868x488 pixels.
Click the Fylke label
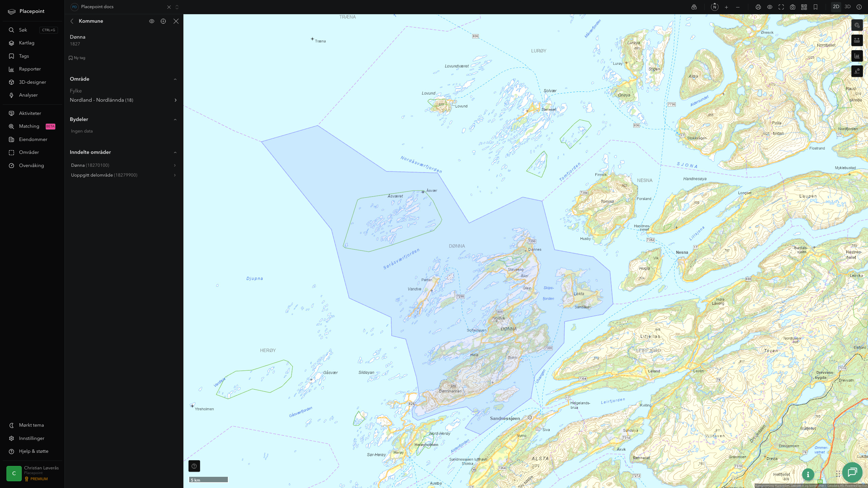[x=76, y=91]
